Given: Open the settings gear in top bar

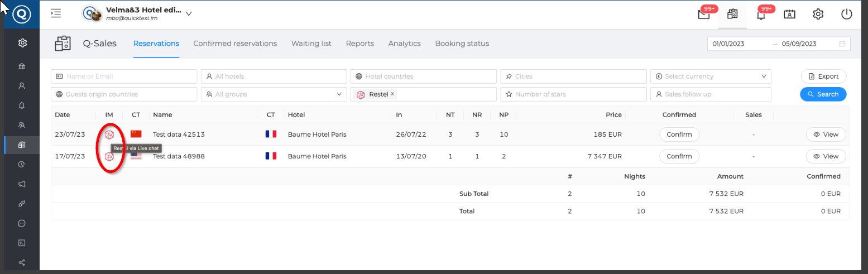Looking at the screenshot, I should 818,15.
